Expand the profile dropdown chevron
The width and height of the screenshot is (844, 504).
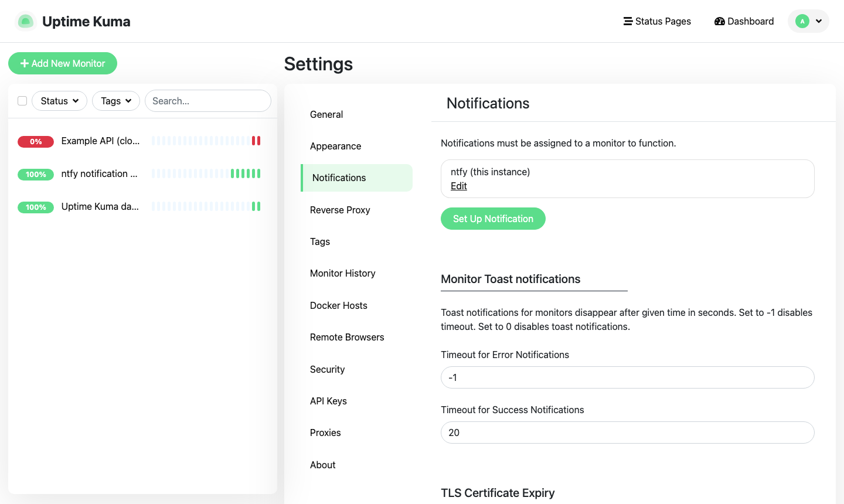[819, 21]
